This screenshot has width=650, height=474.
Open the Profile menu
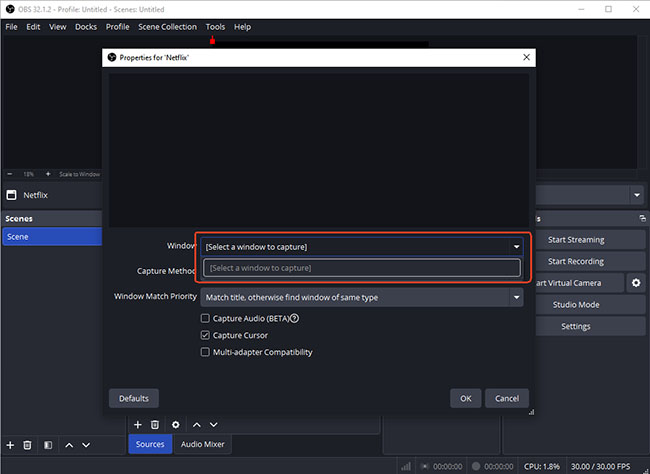click(x=117, y=27)
